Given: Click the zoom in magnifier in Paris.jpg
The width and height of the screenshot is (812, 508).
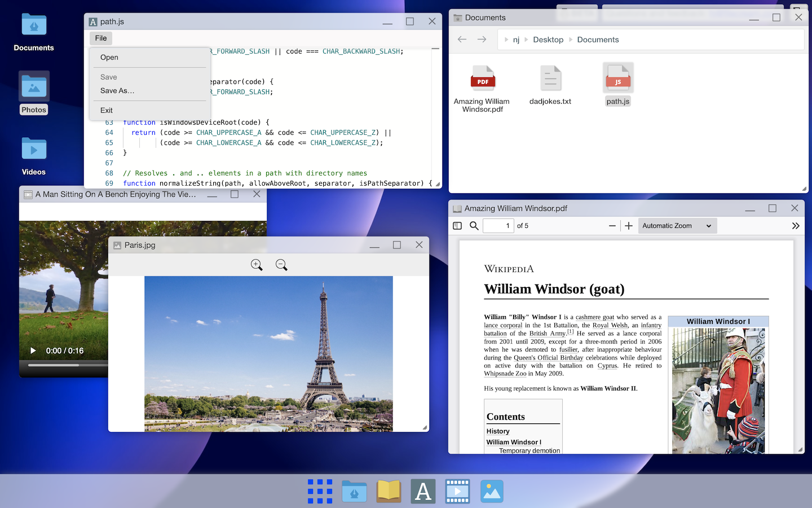Looking at the screenshot, I should (257, 265).
